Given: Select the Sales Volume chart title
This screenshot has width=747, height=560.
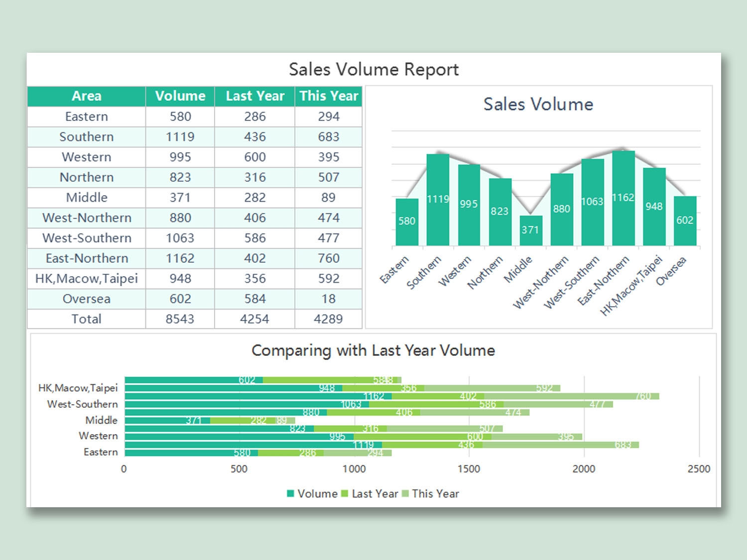Looking at the screenshot, I should pyautogui.click(x=538, y=105).
